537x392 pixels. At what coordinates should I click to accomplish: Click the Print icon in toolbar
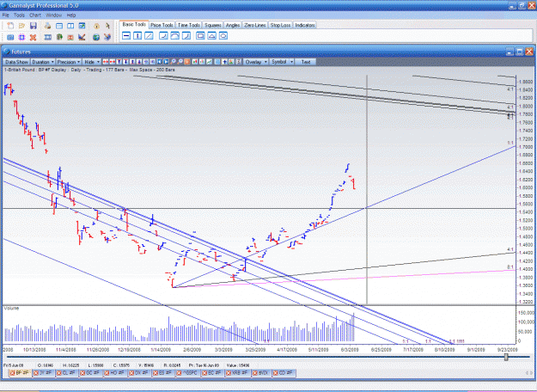47,26
